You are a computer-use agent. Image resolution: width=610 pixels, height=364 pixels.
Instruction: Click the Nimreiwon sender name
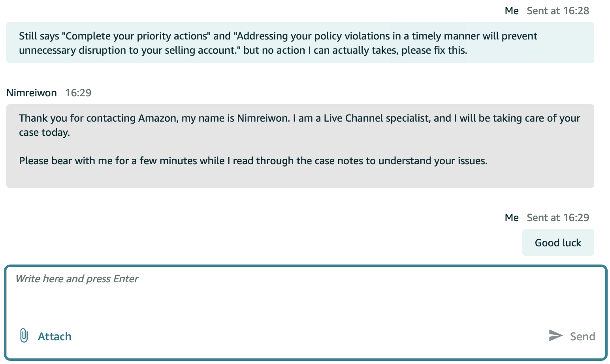pyautogui.click(x=32, y=93)
